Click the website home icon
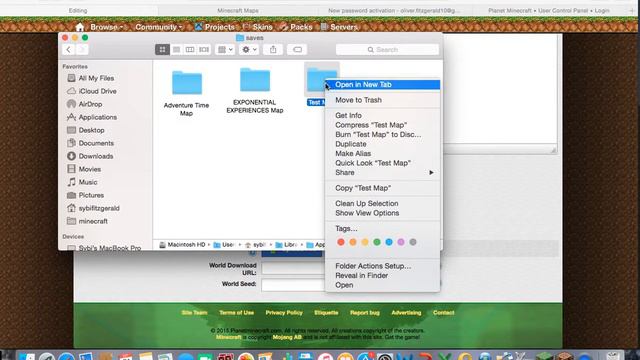 (x=80, y=27)
